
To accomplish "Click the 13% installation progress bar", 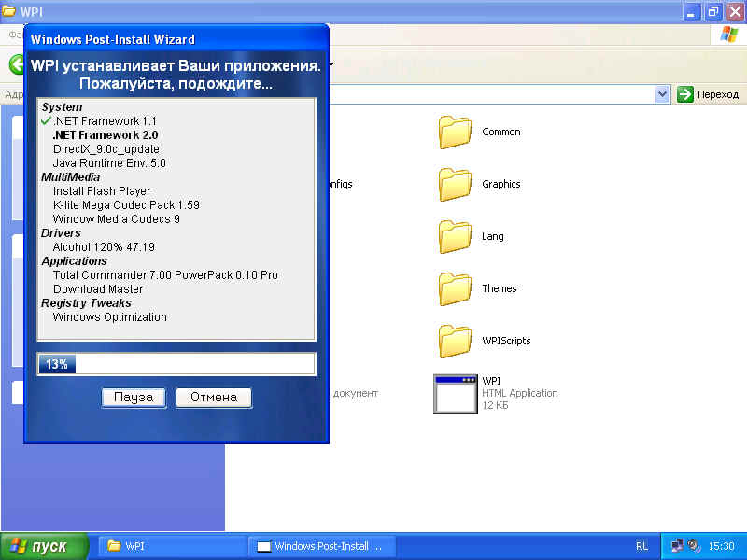I will pyautogui.click(x=176, y=364).
